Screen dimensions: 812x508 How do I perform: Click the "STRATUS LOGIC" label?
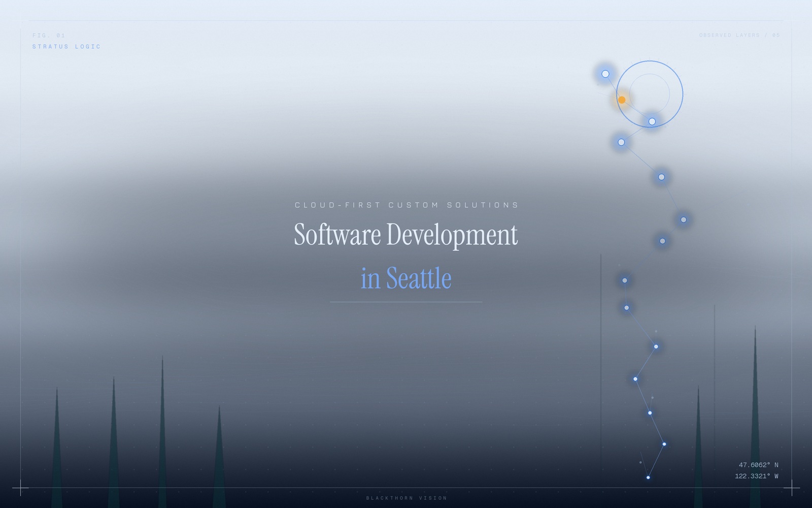click(66, 47)
